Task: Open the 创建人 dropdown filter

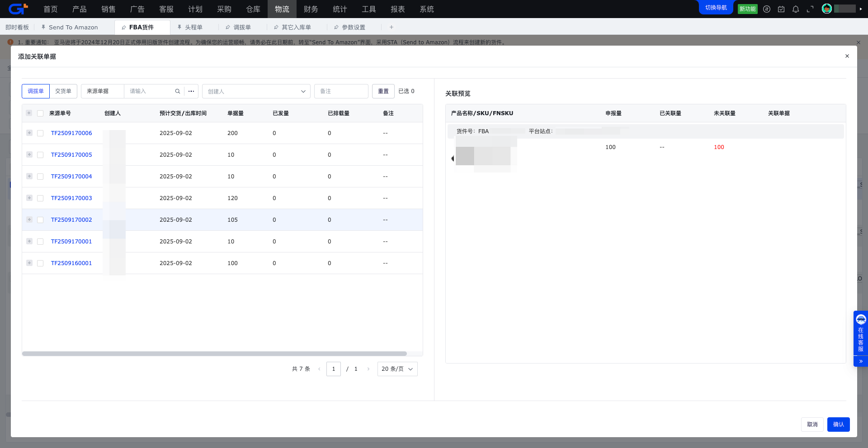Action: [x=256, y=91]
